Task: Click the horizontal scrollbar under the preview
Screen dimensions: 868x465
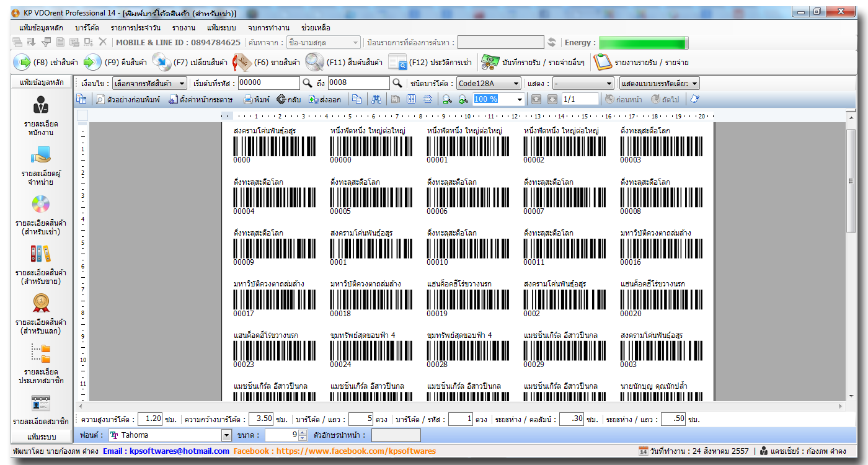Action: tap(461, 406)
